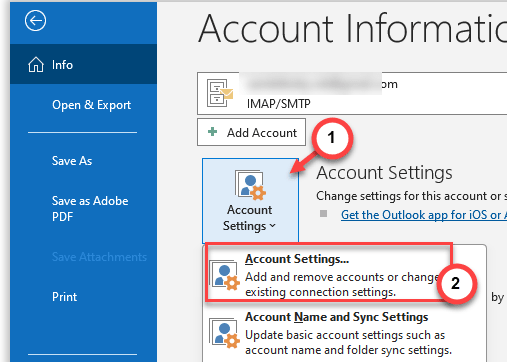Click the IMAP/SMTP mailbox icon
Viewport: 507px width, 362px height.
219,93
